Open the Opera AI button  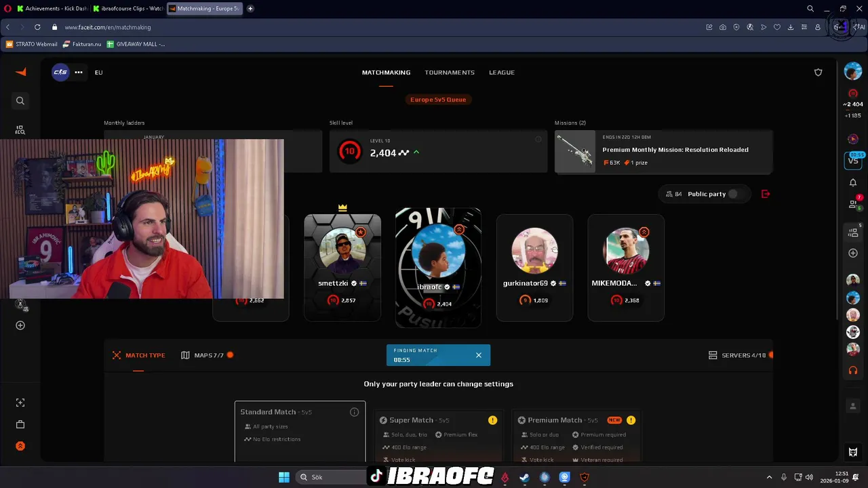click(859, 27)
